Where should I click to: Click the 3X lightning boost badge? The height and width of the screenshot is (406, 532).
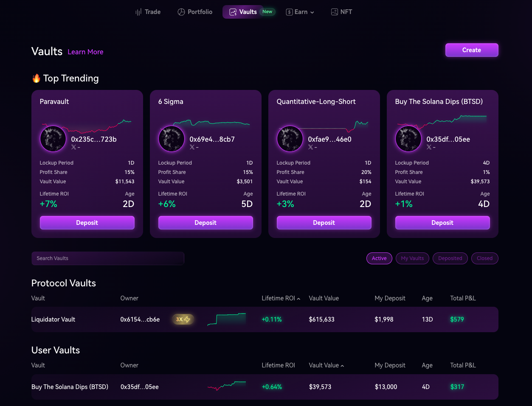(x=183, y=319)
